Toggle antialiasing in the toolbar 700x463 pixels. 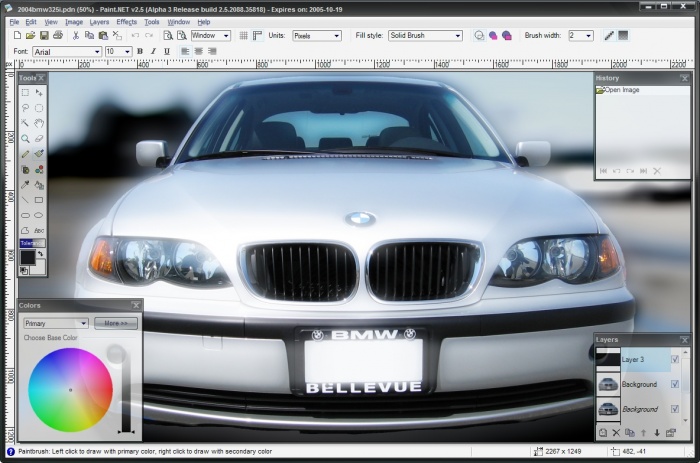[609, 35]
